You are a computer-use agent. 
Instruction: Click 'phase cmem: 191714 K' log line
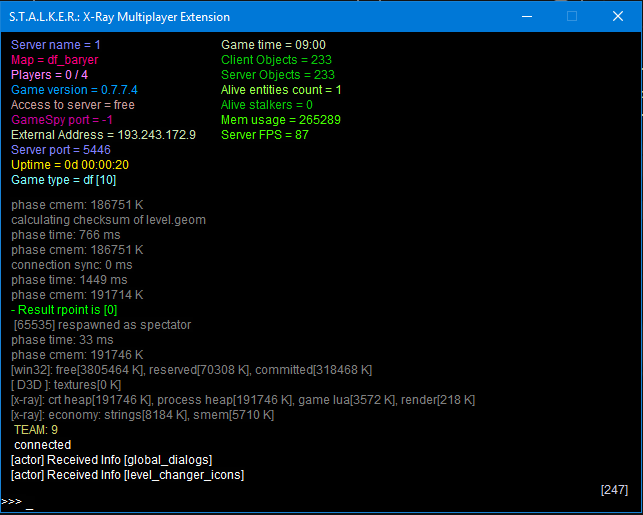pyautogui.click(x=77, y=295)
